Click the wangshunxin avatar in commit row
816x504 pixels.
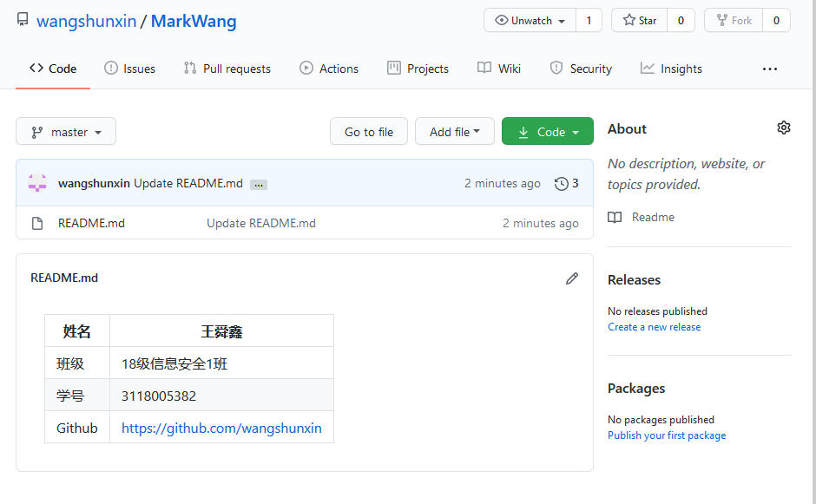pyautogui.click(x=37, y=183)
